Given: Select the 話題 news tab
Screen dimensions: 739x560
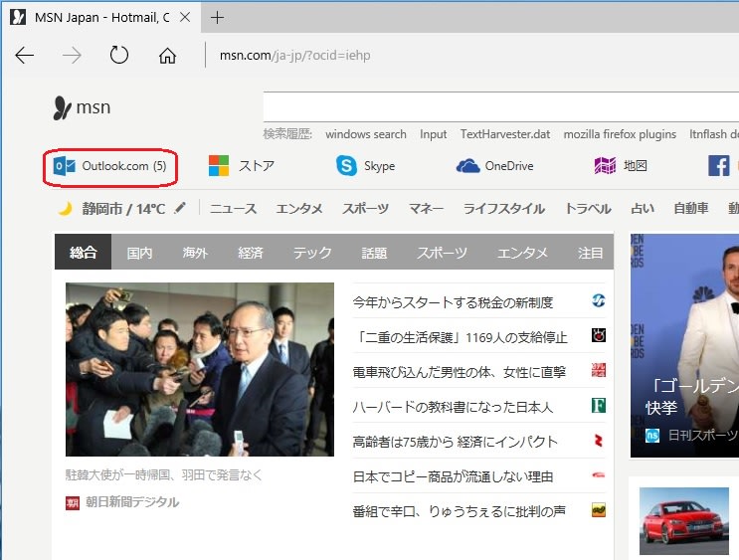Looking at the screenshot, I should point(374,253).
